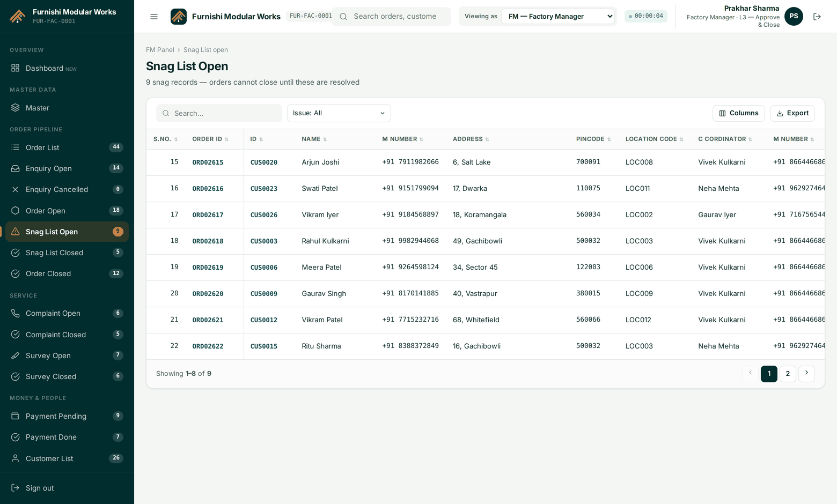Click the Payment Done check icon
The height and width of the screenshot is (504, 837).
(16, 437)
